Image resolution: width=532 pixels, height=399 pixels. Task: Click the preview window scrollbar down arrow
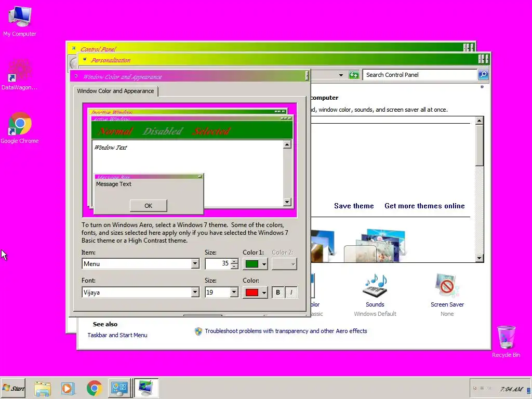click(287, 202)
